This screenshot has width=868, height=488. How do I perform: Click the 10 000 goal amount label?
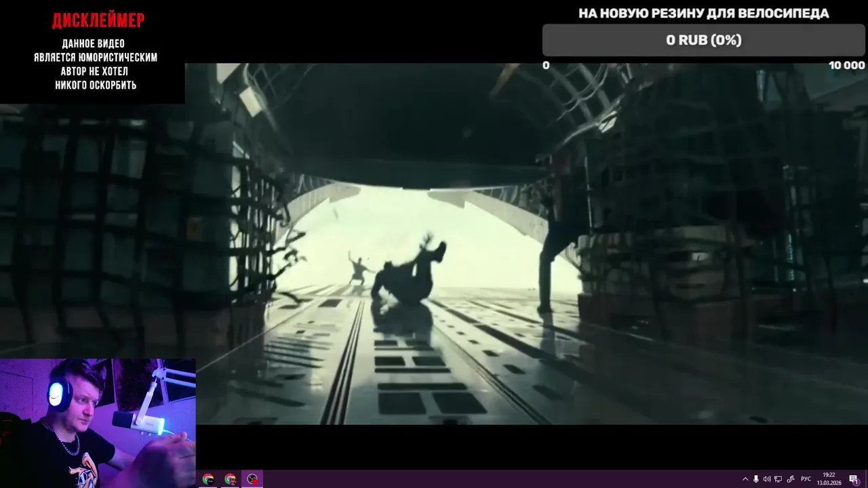point(846,65)
